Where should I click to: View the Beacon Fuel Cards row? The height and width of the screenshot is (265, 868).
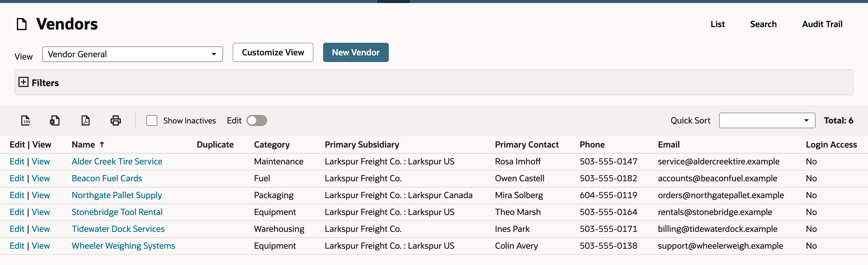click(41, 179)
